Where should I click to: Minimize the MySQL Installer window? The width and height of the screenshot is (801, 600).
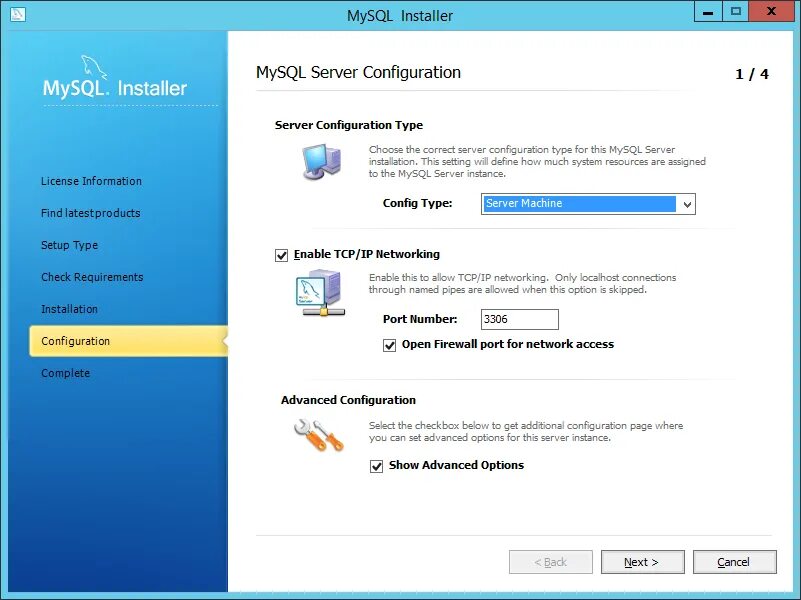point(708,12)
